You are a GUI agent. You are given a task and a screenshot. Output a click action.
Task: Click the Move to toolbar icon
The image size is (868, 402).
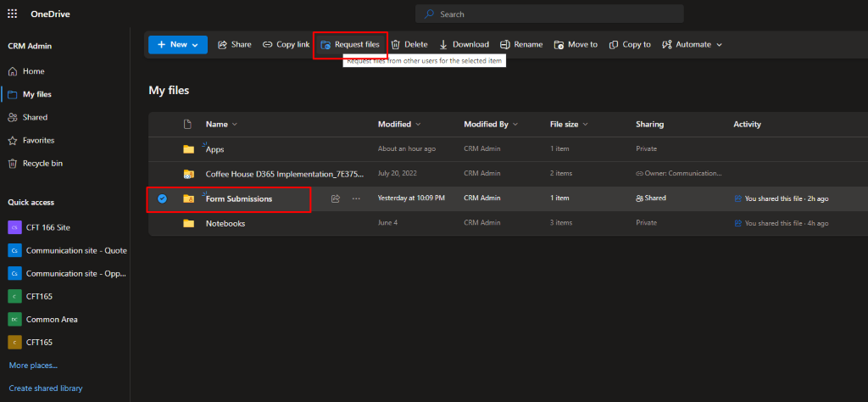[x=559, y=45]
